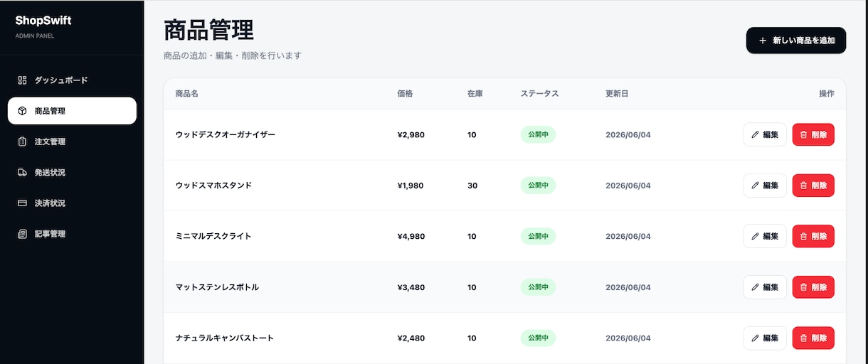
Task: Click the 更新日 column header
Action: [617, 94]
